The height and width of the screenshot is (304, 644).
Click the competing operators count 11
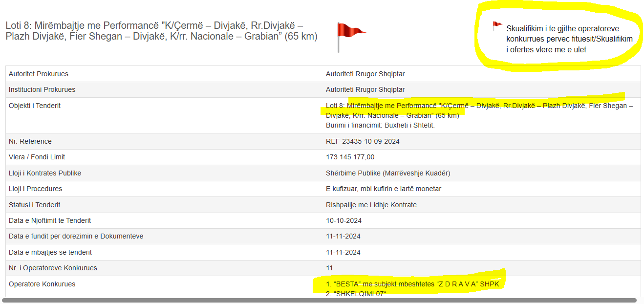pos(329,268)
